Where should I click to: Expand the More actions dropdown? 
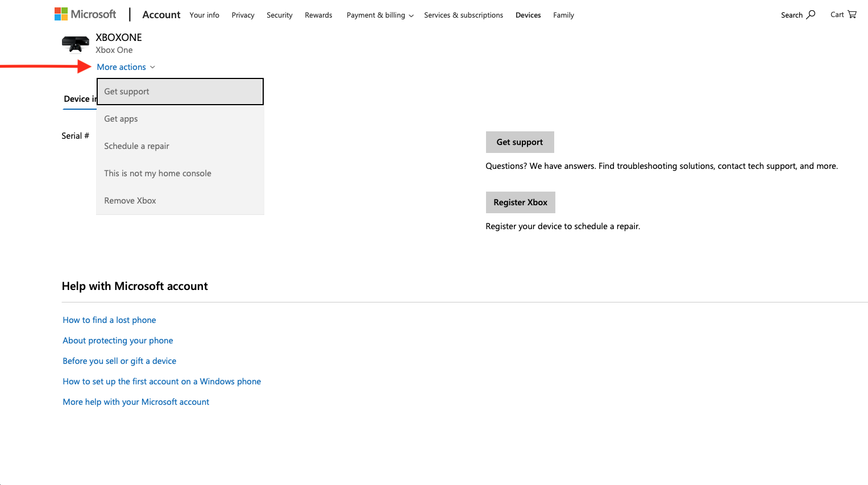(126, 67)
